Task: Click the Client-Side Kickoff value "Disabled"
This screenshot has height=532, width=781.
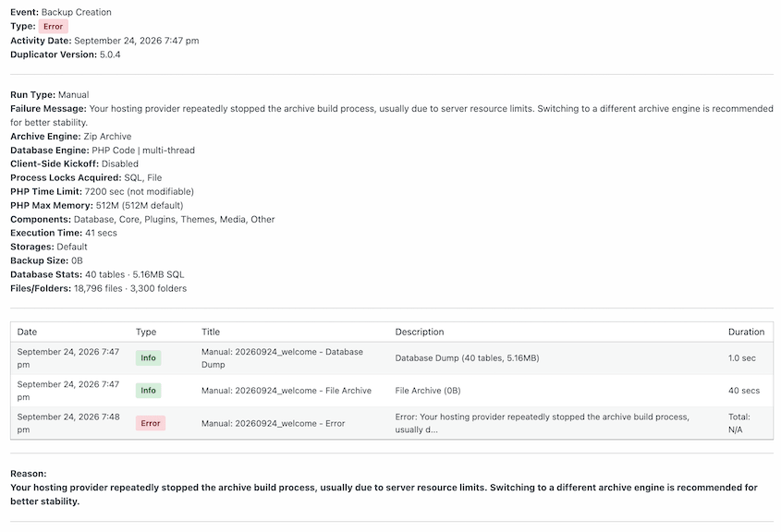Action: click(120, 163)
